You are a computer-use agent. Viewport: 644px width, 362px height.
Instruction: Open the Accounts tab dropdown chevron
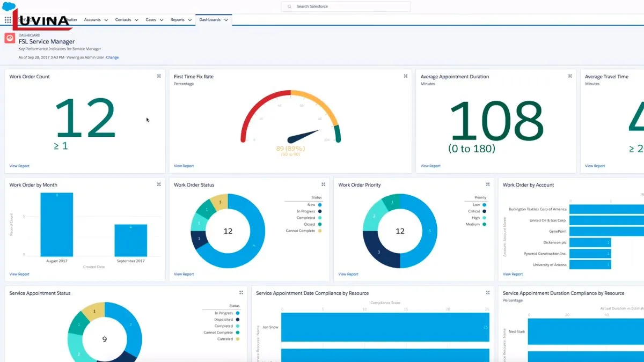106,20
